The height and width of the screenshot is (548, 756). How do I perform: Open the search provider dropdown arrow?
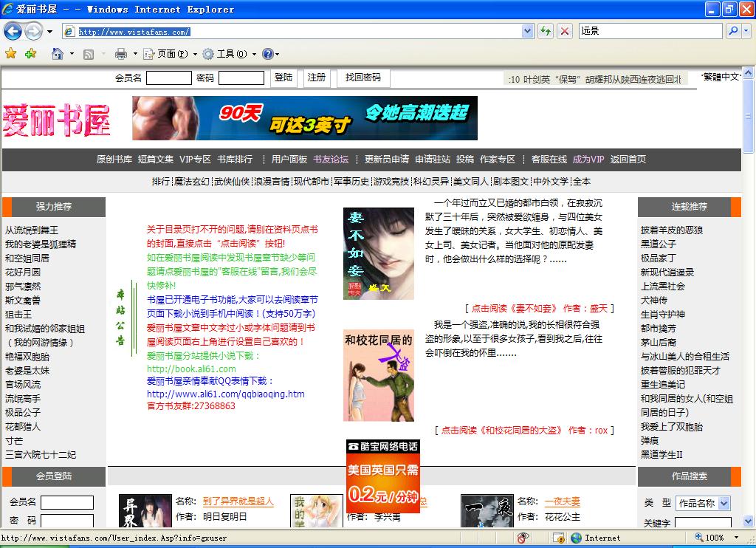[x=746, y=31]
